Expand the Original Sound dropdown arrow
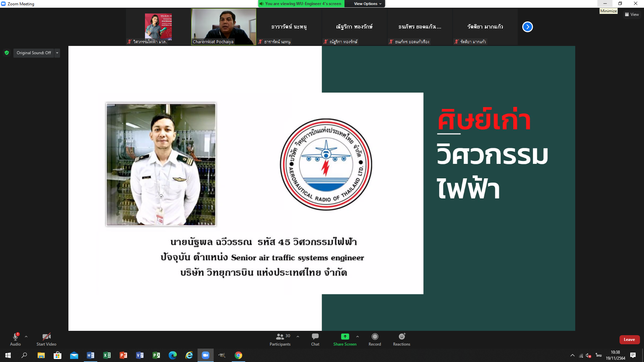644x362 pixels. (57, 53)
